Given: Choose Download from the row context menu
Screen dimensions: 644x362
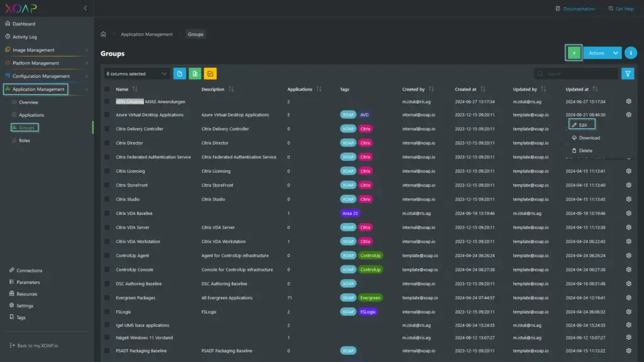Looking at the screenshot, I should [586, 138].
